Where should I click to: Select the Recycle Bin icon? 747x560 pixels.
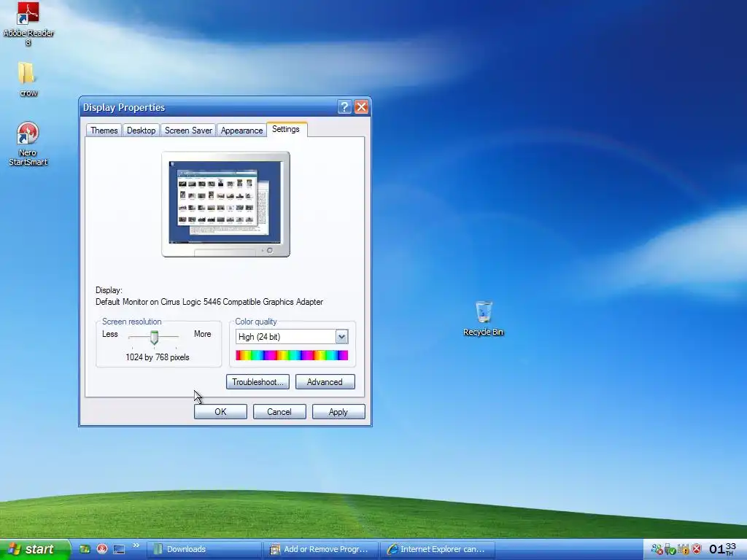pos(483,318)
